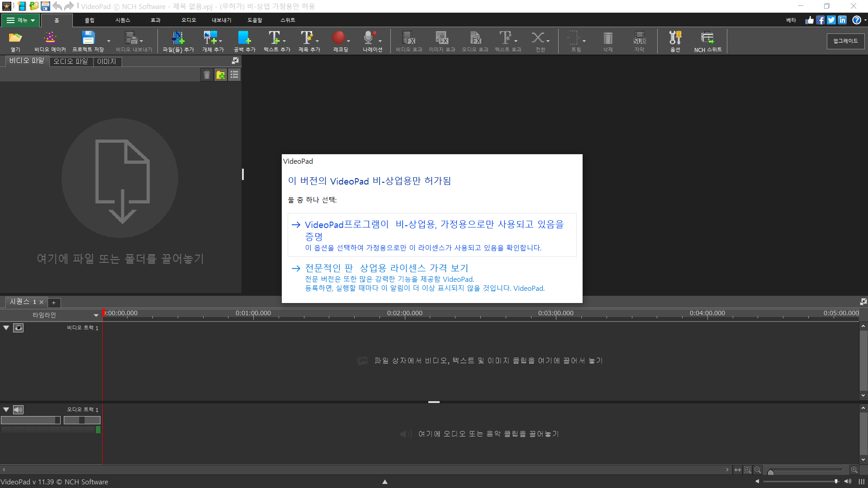Share via the Facebook icon
The image size is (868, 488).
(821, 20)
